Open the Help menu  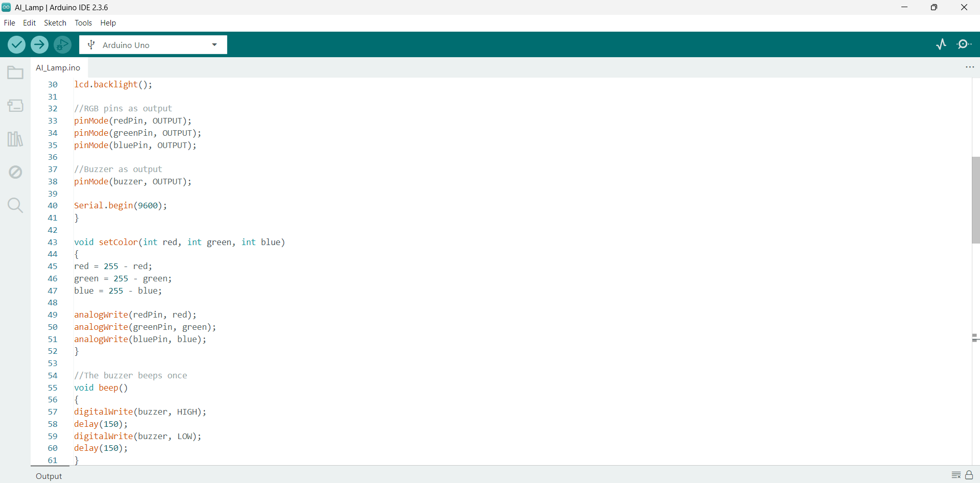108,23
